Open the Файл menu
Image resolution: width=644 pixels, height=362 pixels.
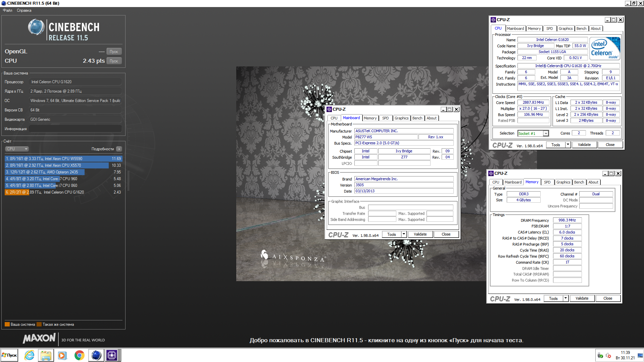pos(7,10)
